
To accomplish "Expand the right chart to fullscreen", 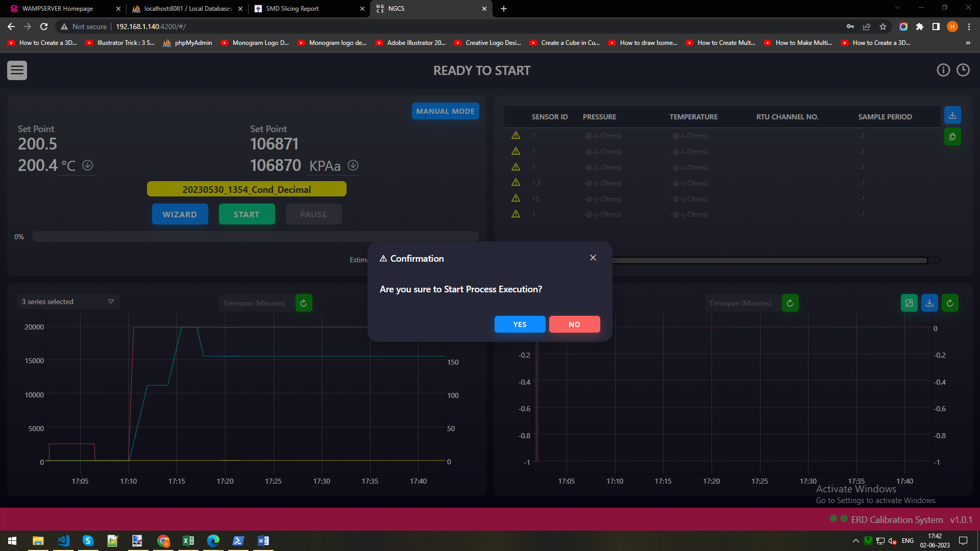I will coord(909,303).
